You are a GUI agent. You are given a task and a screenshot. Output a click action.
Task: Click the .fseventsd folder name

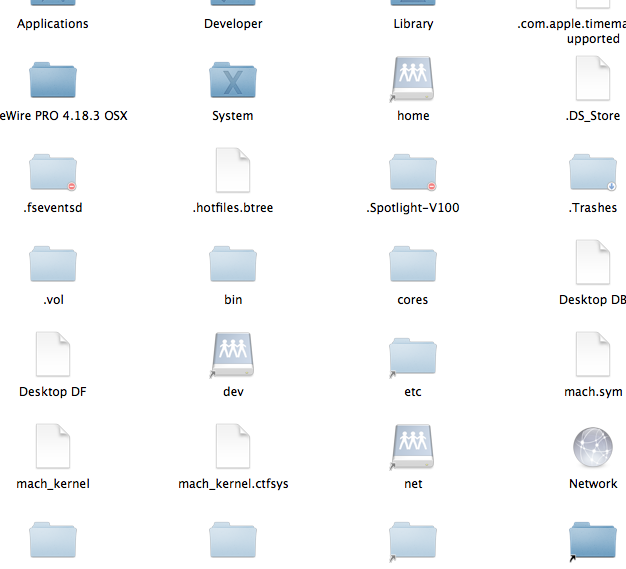(53, 208)
